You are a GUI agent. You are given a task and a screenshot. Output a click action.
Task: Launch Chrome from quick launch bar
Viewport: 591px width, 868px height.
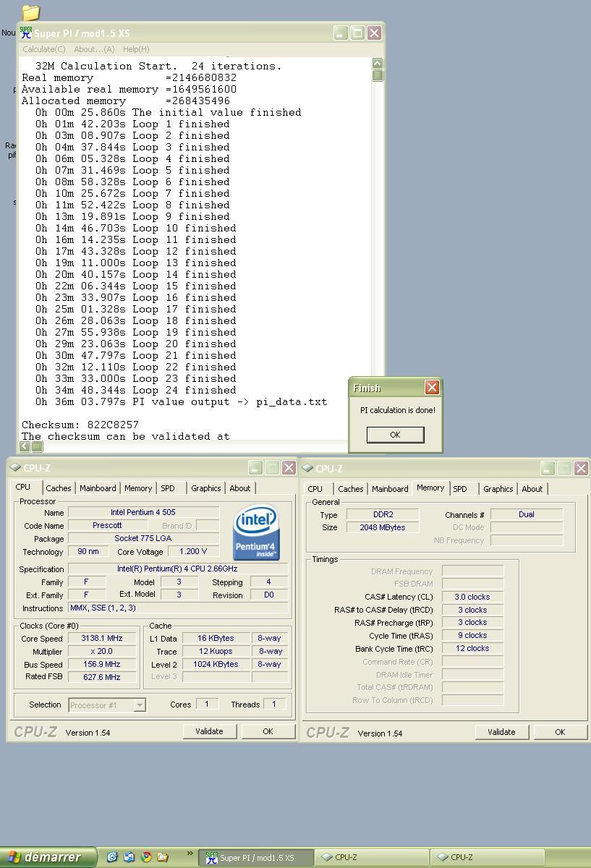click(x=146, y=857)
